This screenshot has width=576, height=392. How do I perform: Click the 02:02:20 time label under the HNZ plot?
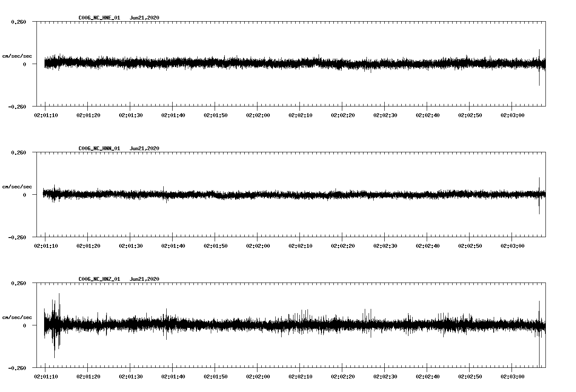tap(343, 377)
